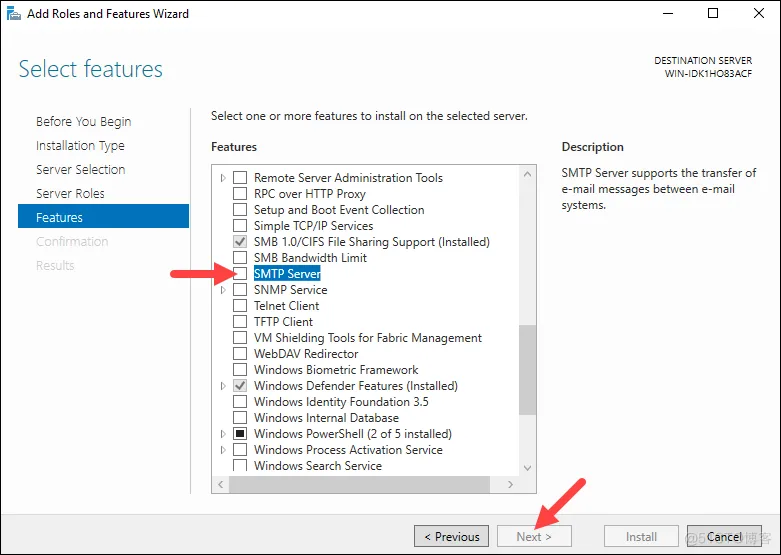781x555 pixels.
Task: Expand Windows Process Activation Service node
Action: [223, 450]
